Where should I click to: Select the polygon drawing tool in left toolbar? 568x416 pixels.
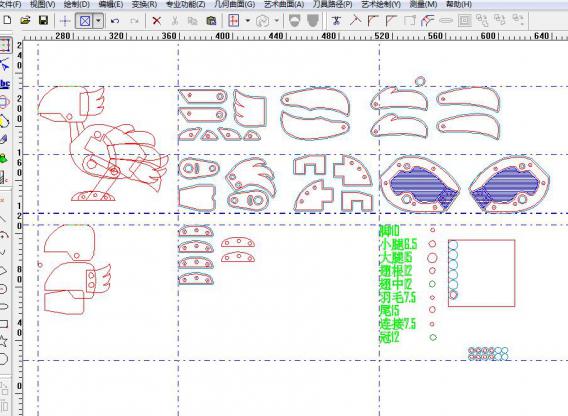(3, 271)
